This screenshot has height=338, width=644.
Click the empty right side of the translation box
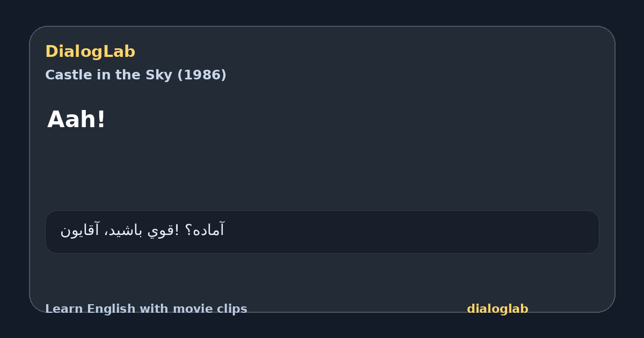coord(413,232)
